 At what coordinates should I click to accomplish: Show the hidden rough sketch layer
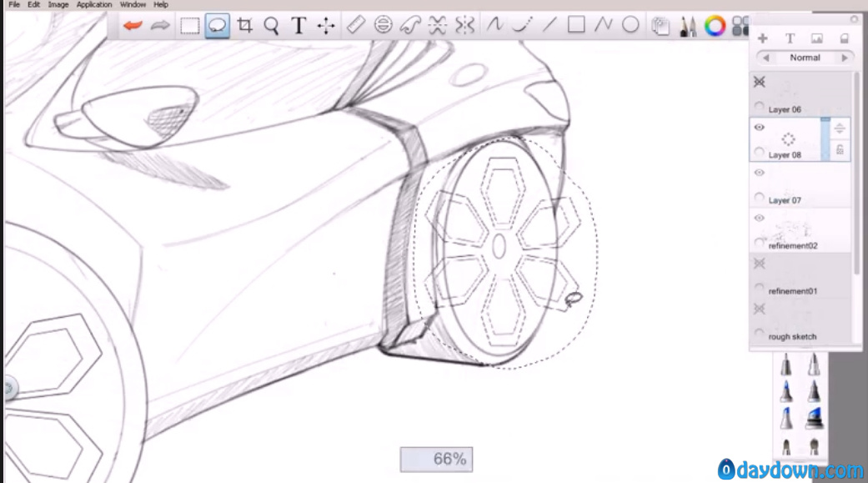(x=760, y=309)
